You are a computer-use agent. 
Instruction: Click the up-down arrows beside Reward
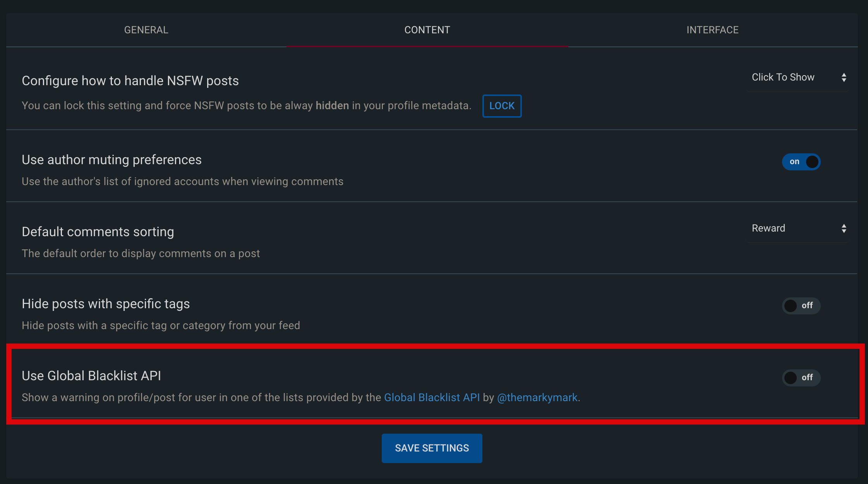pyautogui.click(x=844, y=228)
